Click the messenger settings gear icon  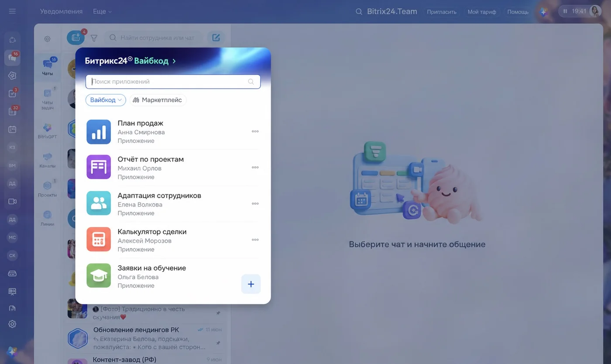[48, 39]
